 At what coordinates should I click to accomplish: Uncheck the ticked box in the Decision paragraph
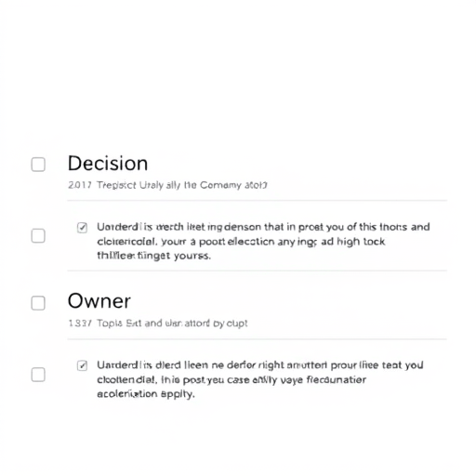(82, 228)
